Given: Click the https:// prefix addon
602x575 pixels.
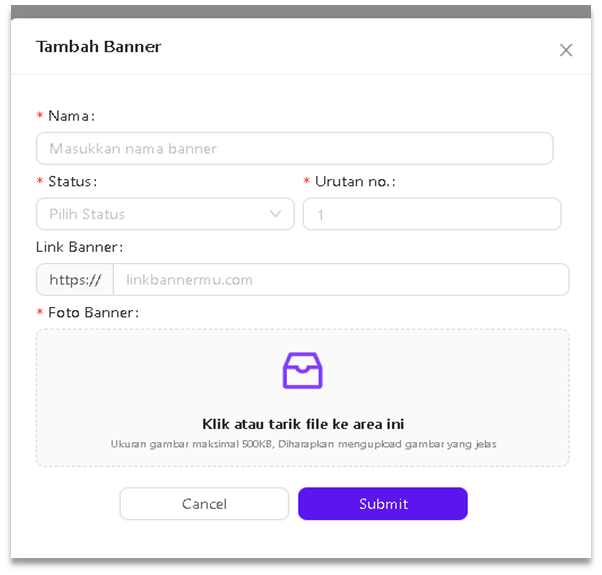Looking at the screenshot, I should click(75, 280).
